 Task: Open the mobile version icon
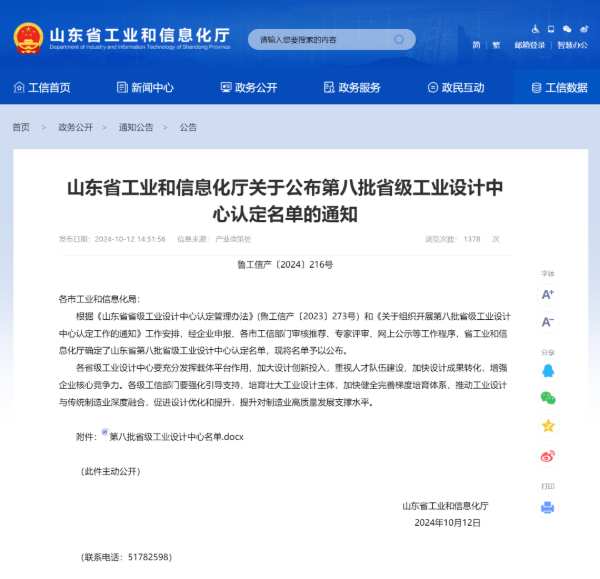[551, 29]
